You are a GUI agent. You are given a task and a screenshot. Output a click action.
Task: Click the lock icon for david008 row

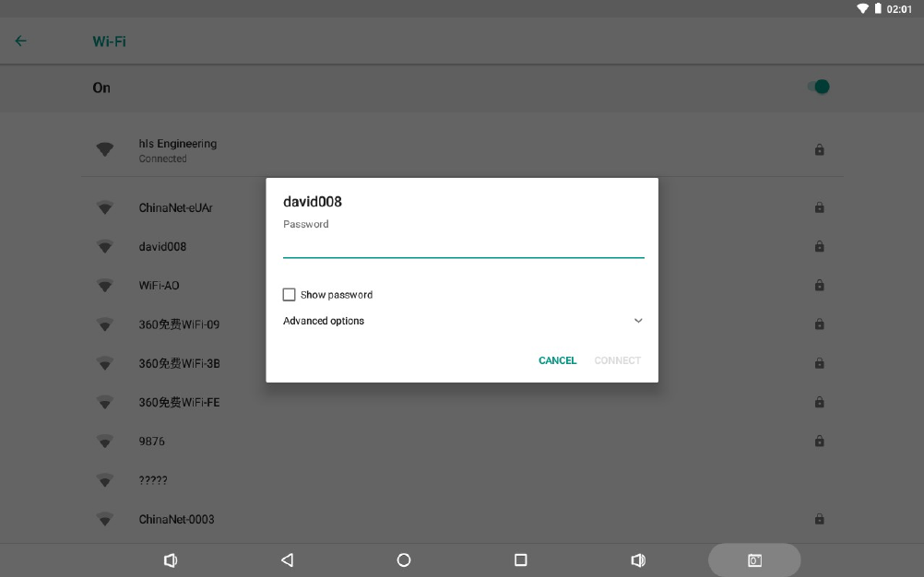819,246
